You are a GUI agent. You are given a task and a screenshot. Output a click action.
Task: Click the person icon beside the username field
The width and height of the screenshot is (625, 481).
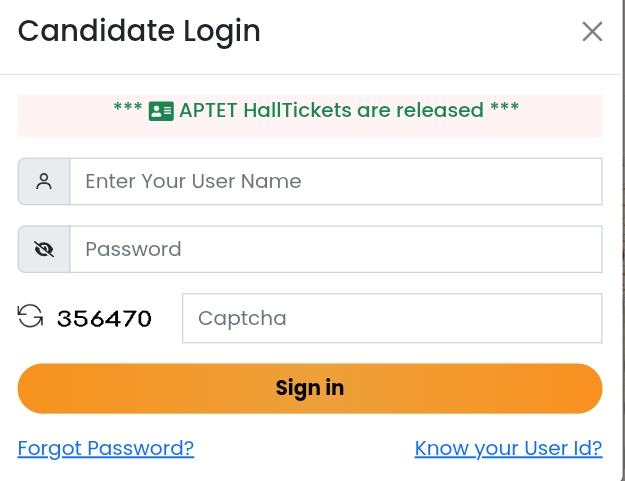[44, 182]
